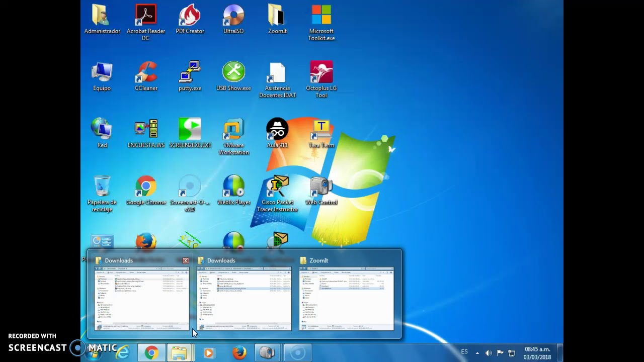Click the Tera Term desktop shortcut
The image size is (644, 362).
(321, 133)
